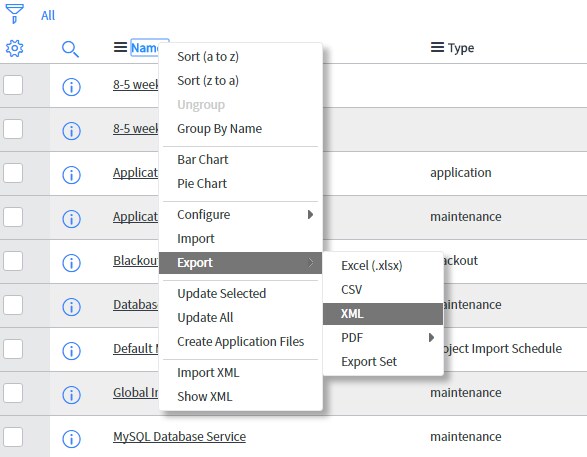Click the Name column header
This screenshot has width=587, height=457.
point(145,48)
